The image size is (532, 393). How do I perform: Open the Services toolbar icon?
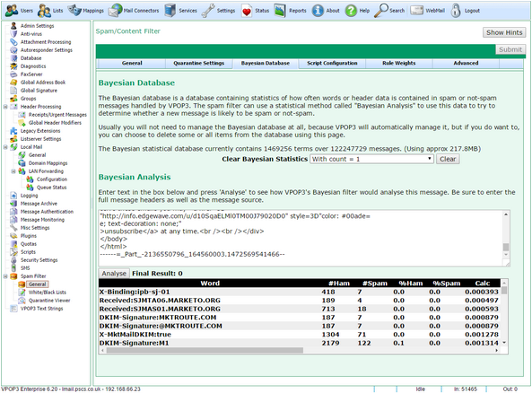click(170, 11)
